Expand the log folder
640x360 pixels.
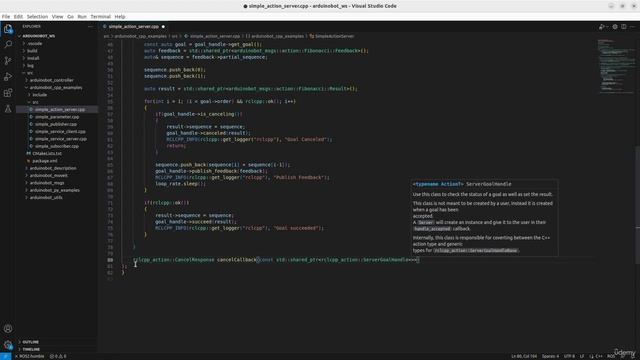click(57, 65)
